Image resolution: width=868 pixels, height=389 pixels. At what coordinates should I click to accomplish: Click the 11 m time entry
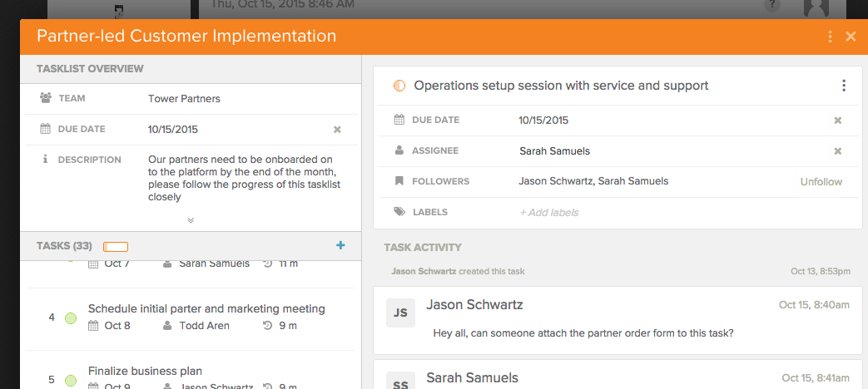(289, 263)
